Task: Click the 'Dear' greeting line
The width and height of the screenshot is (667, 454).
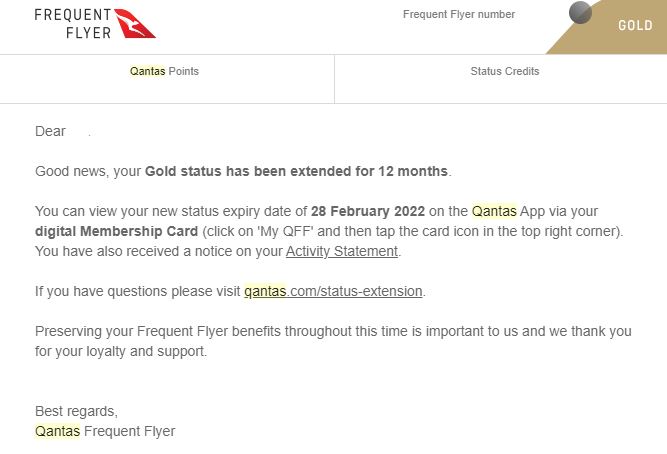Action: tap(50, 131)
